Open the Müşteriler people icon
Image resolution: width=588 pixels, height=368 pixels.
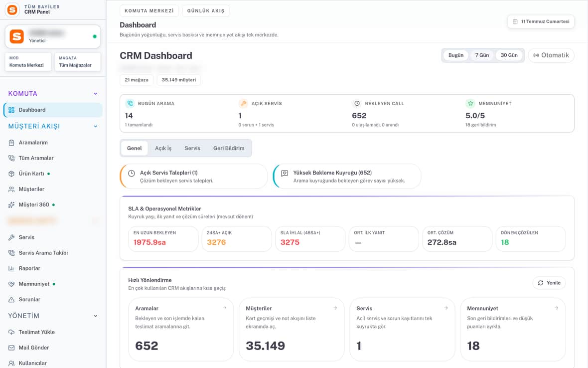(x=11, y=189)
